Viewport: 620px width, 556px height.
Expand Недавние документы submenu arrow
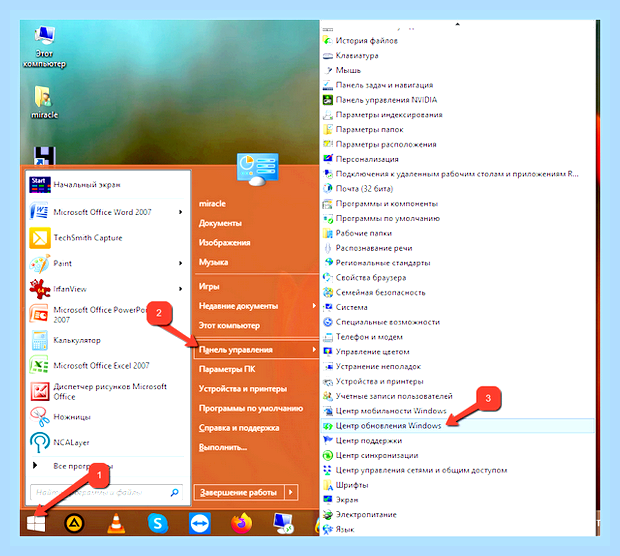click(x=314, y=306)
